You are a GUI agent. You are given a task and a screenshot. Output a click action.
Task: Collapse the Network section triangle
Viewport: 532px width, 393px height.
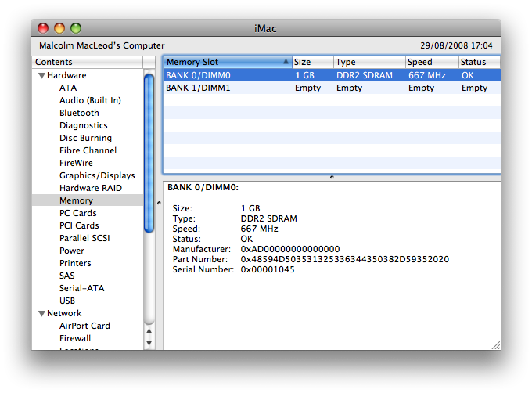click(x=41, y=313)
